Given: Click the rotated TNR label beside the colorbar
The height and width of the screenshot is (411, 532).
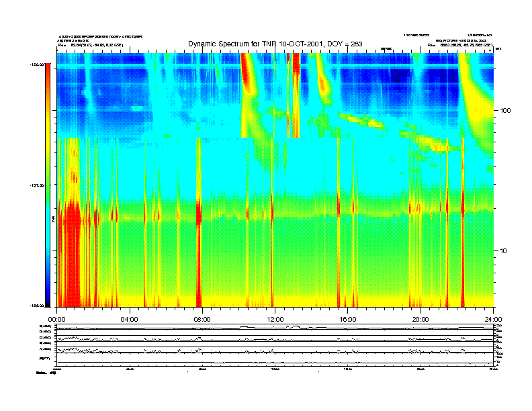Looking at the screenshot, I should tap(53, 219).
